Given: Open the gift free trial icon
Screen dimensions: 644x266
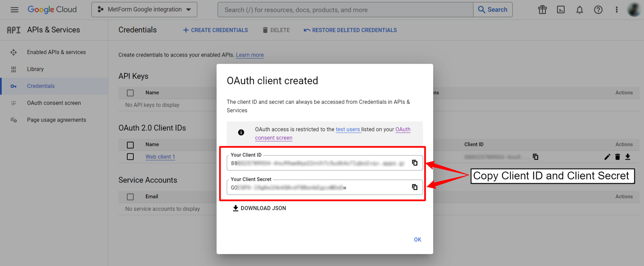Looking at the screenshot, I should 542,10.
